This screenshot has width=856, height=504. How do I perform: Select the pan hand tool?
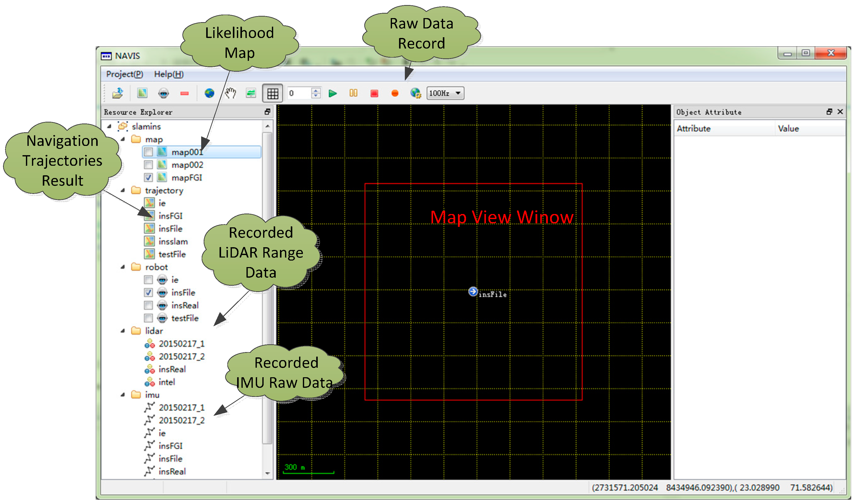230,93
